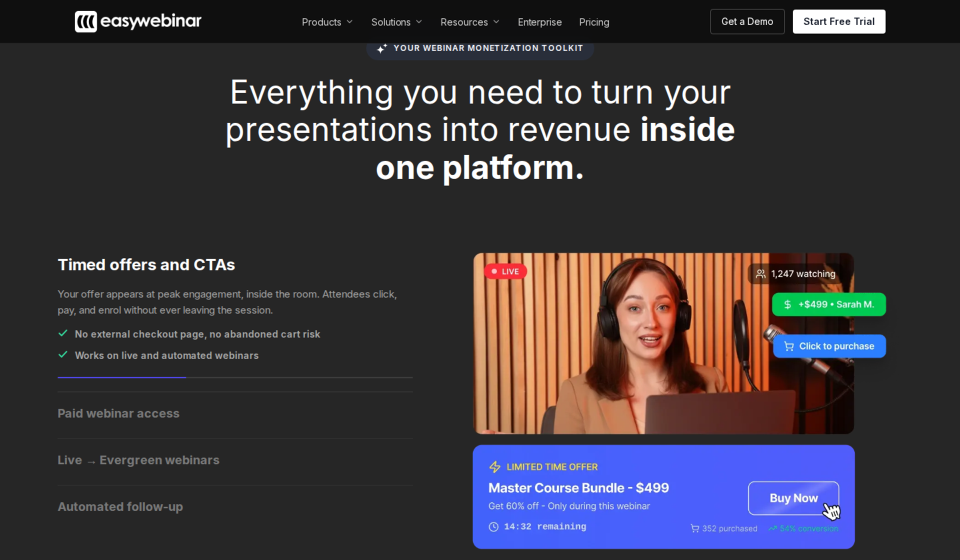
Task: Click the dollar icon on Sarah M. badge
Action: pyautogui.click(x=787, y=304)
